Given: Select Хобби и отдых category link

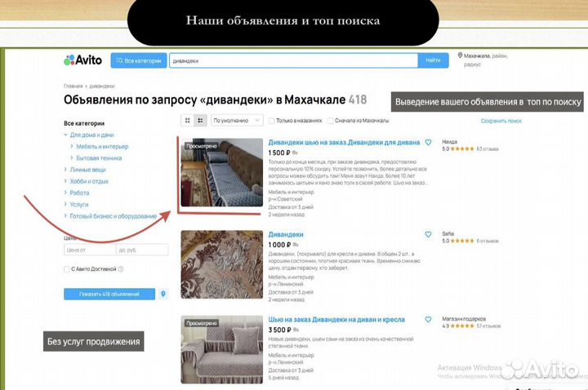Looking at the screenshot, I should coord(89,181).
